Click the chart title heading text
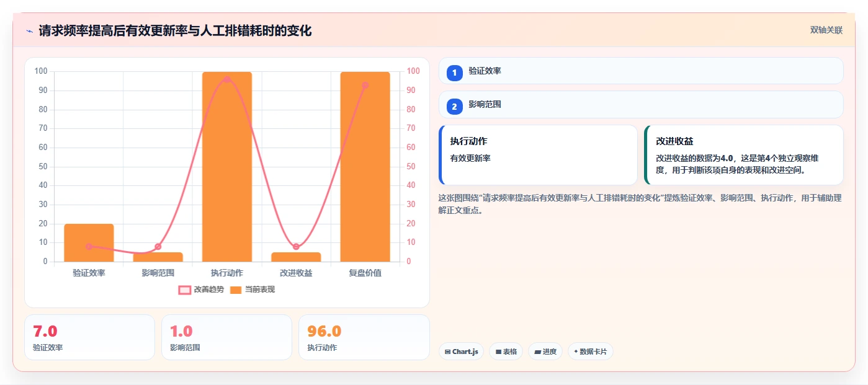 (175, 30)
